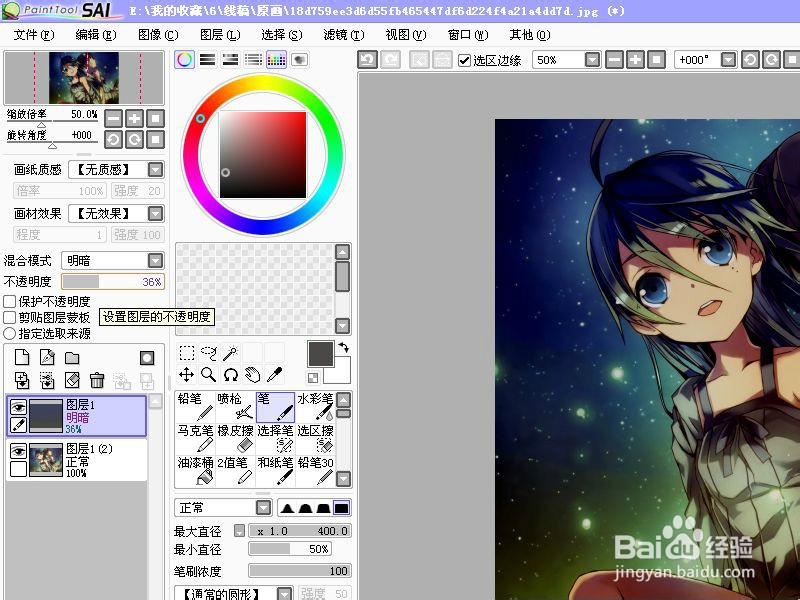Delete the selected layer with trash icon
The width and height of the screenshot is (800, 600).
coord(97,380)
